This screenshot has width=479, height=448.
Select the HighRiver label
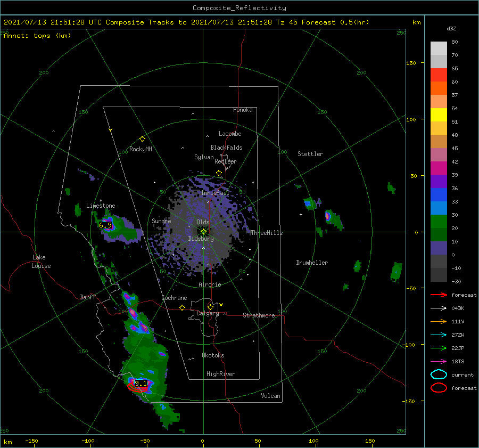221,374
